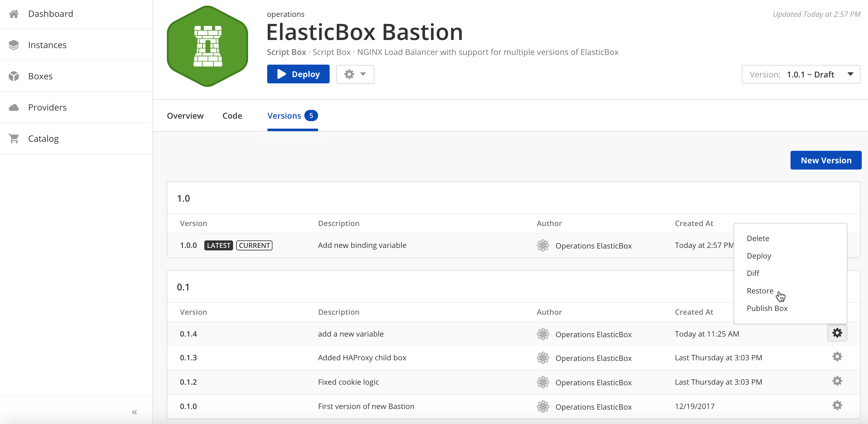Image resolution: width=868 pixels, height=424 pixels.
Task: Click the Boxes cube icon
Action: 14,76
